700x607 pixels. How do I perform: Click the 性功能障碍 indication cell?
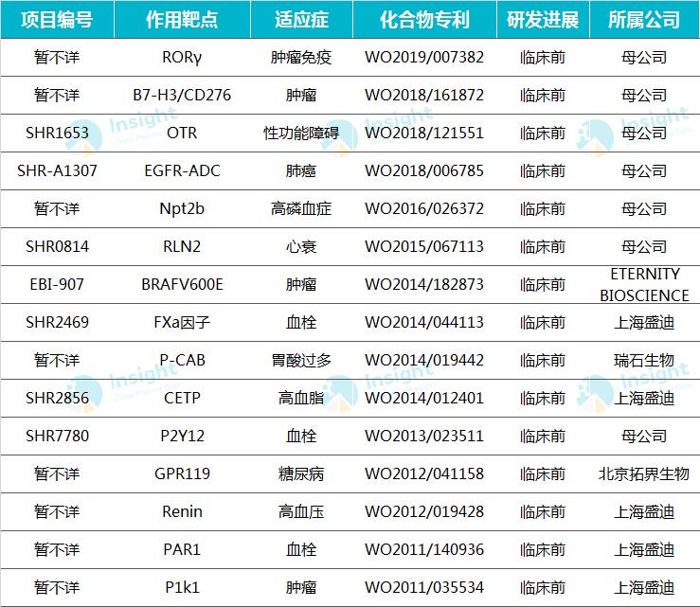coord(301,133)
